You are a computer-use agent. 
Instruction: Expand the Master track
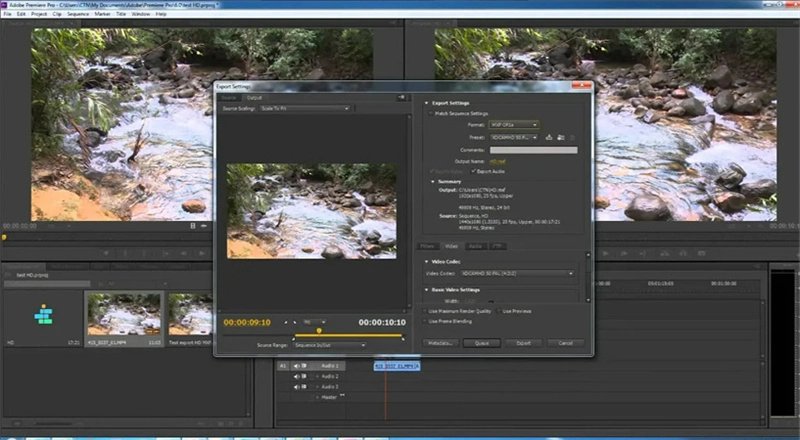point(317,397)
